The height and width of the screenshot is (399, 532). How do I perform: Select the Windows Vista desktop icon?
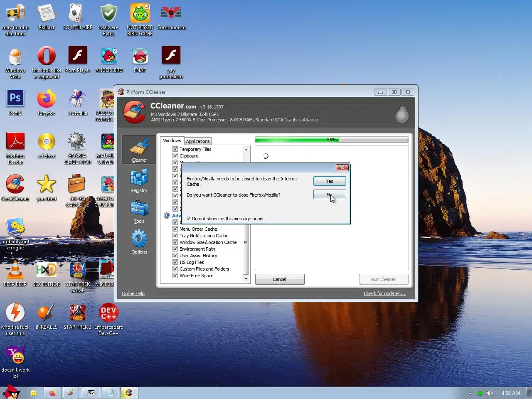15,63
